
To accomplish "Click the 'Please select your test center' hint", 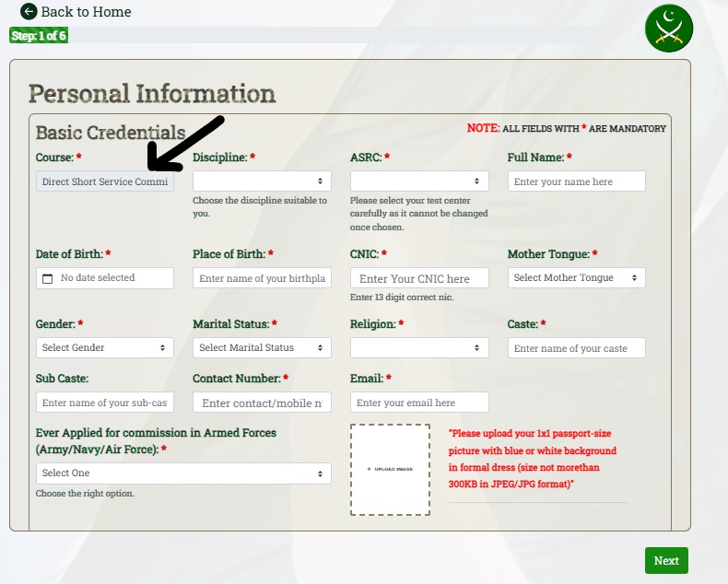I will [x=418, y=214].
